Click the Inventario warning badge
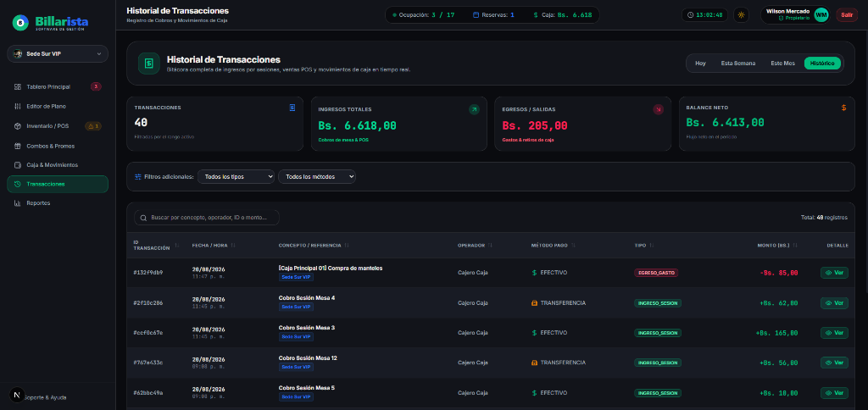 click(x=93, y=126)
